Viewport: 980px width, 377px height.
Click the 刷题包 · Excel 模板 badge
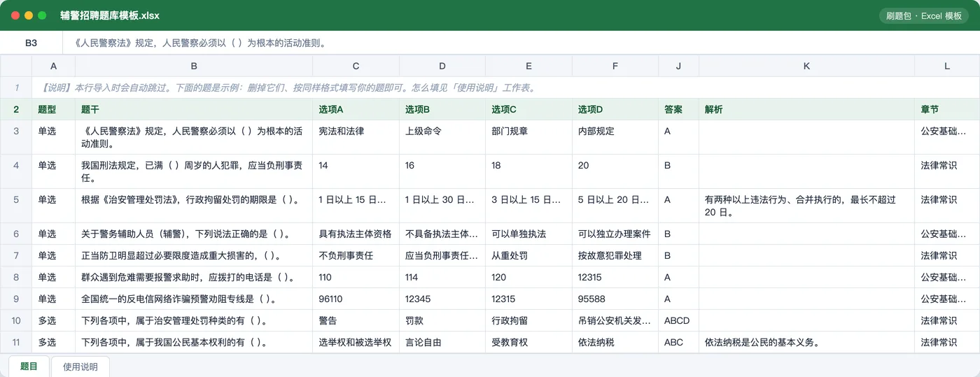924,15
